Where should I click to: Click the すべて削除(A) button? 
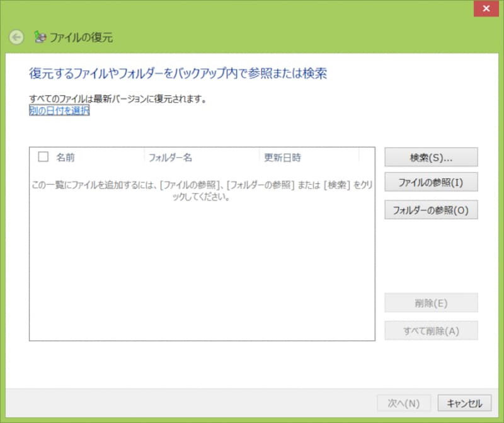click(x=431, y=330)
